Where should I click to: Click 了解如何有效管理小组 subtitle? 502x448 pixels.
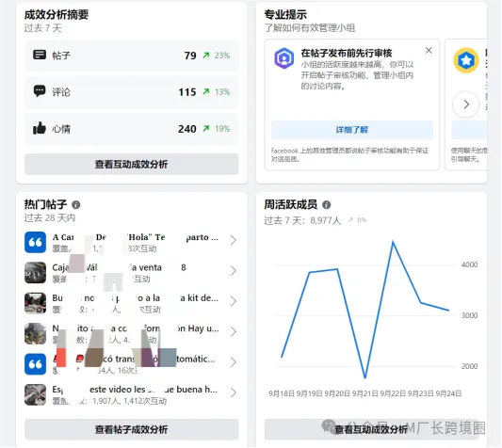click(x=310, y=28)
